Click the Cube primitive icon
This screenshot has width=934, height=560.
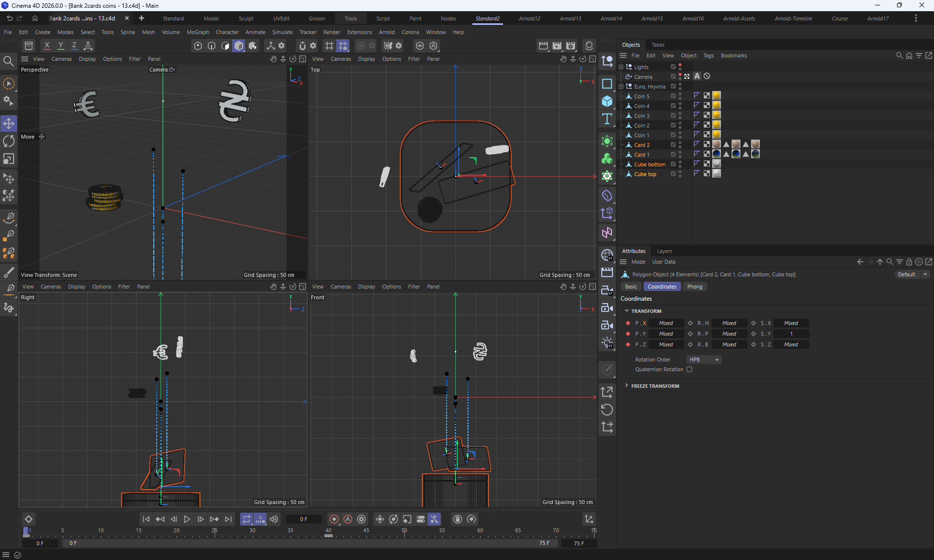(x=607, y=101)
